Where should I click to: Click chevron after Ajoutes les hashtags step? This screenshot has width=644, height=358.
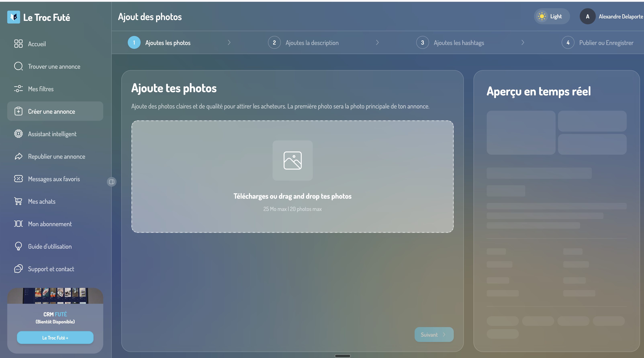[x=522, y=43]
